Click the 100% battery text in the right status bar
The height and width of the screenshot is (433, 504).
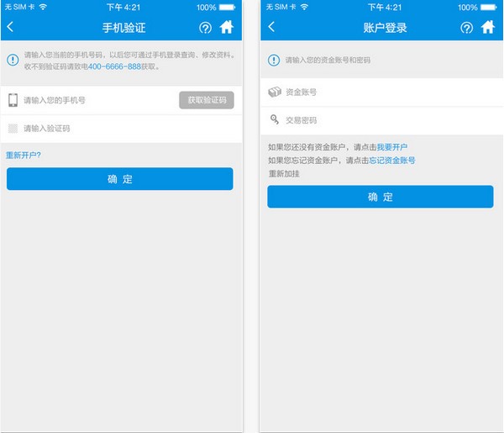(467, 7)
